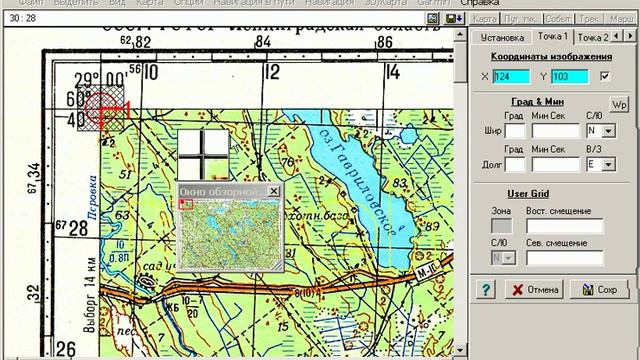Click the Град & Мин heading
The height and width of the screenshot is (360, 640).
point(538,102)
